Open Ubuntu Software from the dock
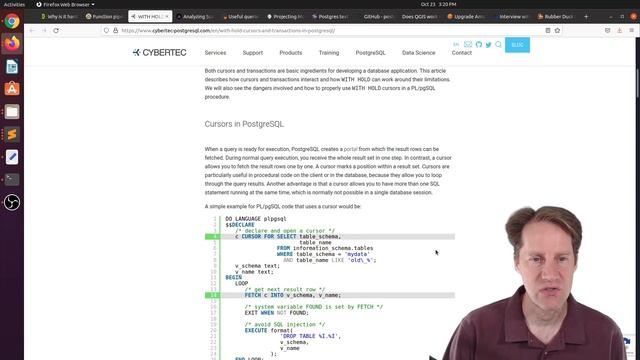The image size is (640, 360). tap(12, 89)
